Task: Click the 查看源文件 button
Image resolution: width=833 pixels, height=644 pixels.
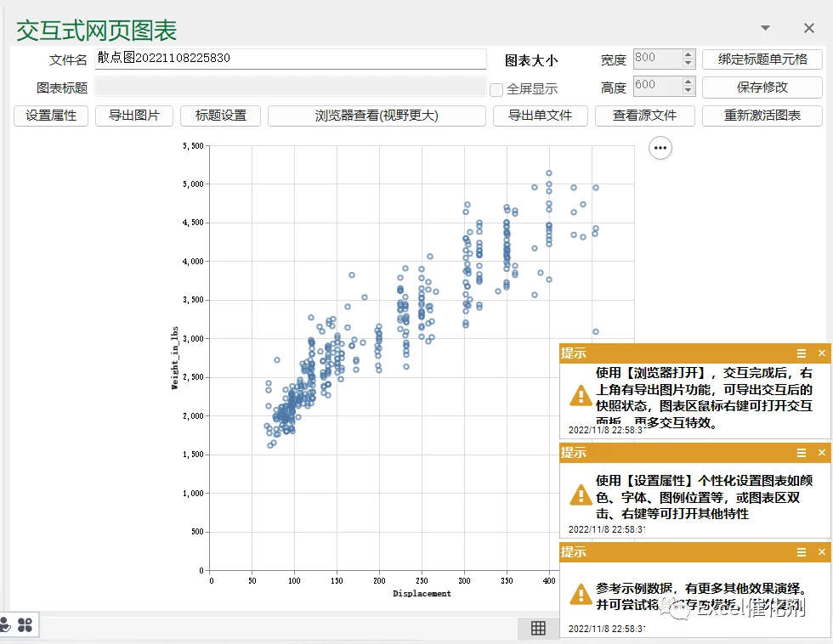Action: (645, 116)
